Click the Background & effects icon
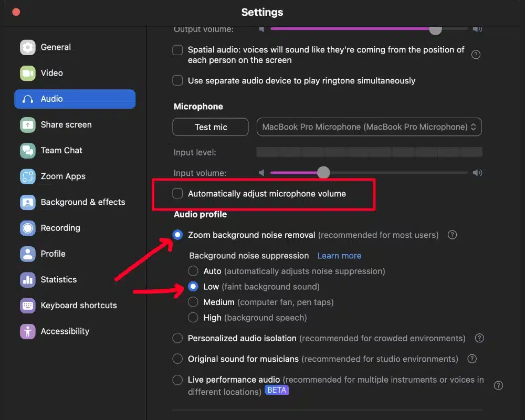The height and width of the screenshot is (420, 525). click(27, 202)
